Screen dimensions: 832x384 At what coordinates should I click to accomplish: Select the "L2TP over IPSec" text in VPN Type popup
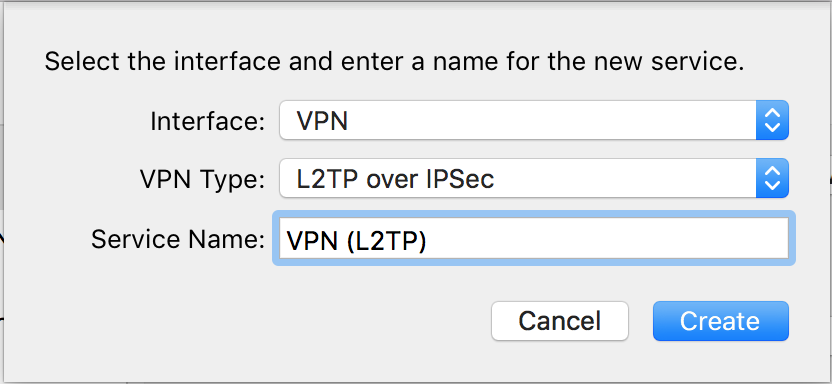click(x=395, y=179)
